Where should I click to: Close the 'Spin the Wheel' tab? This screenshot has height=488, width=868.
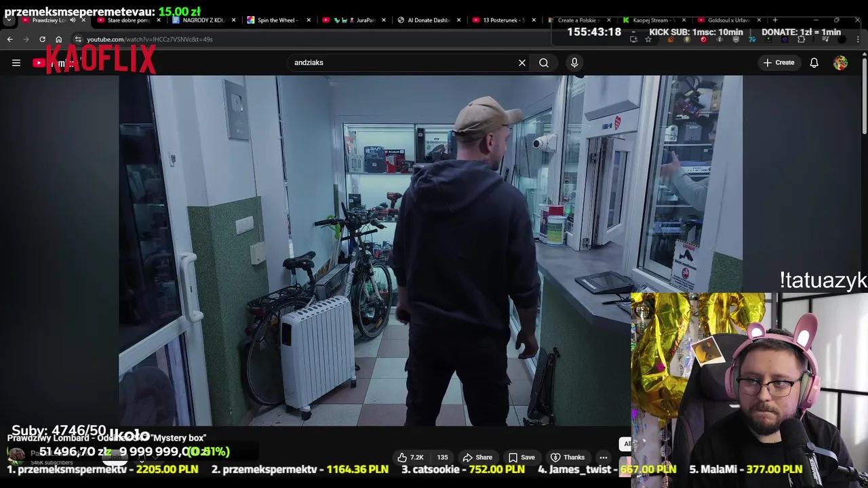pyautogui.click(x=309, y=20)
